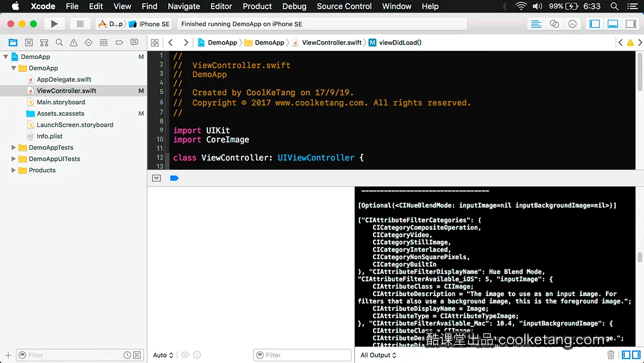
Task: Open the Source Control menu
Action: click(344, 6)
